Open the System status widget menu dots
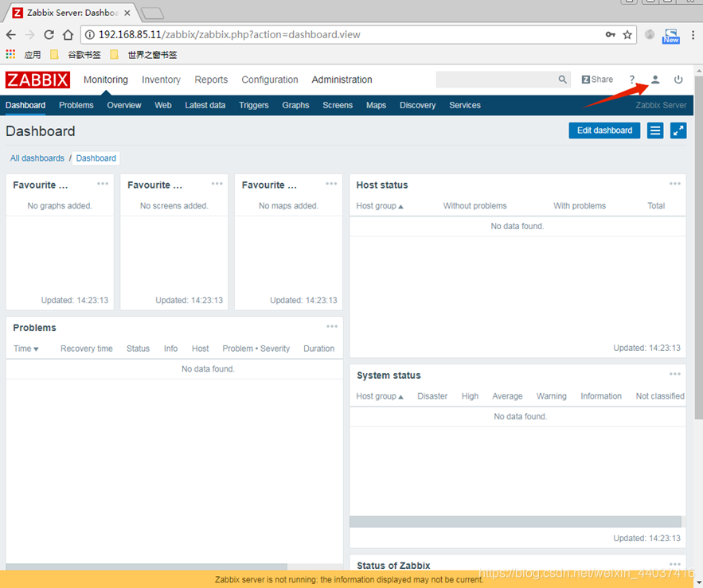 coord(675,374)
